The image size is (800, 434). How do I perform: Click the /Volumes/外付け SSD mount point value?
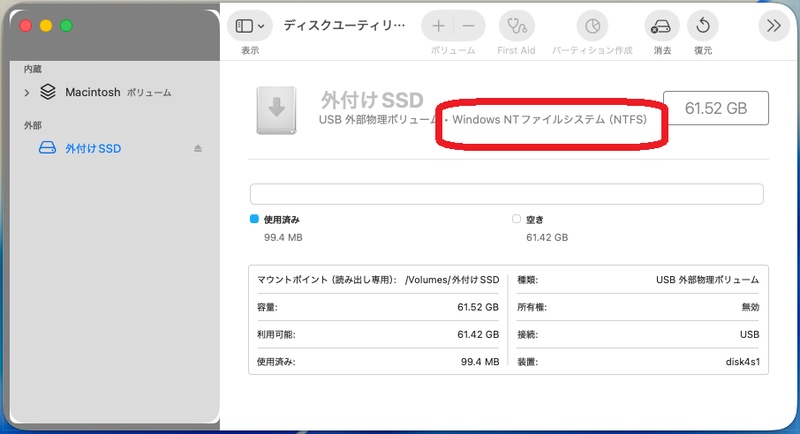pyautogui.click(x=452, y=279)
